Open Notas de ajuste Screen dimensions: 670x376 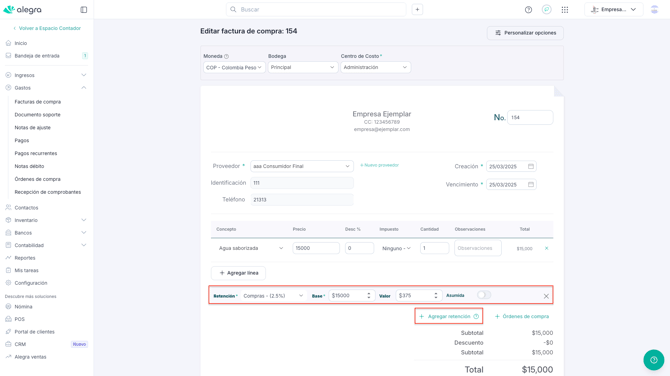pyautogui.click(x=32, y=128)
